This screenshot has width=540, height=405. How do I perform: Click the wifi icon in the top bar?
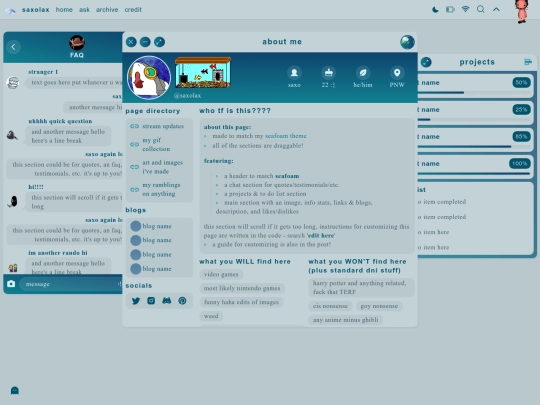point(465,9)
